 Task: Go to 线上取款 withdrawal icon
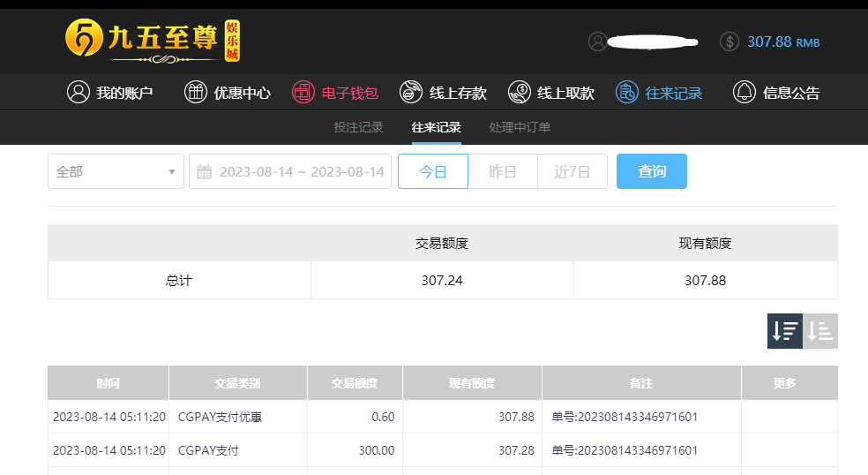click(520, 92)
